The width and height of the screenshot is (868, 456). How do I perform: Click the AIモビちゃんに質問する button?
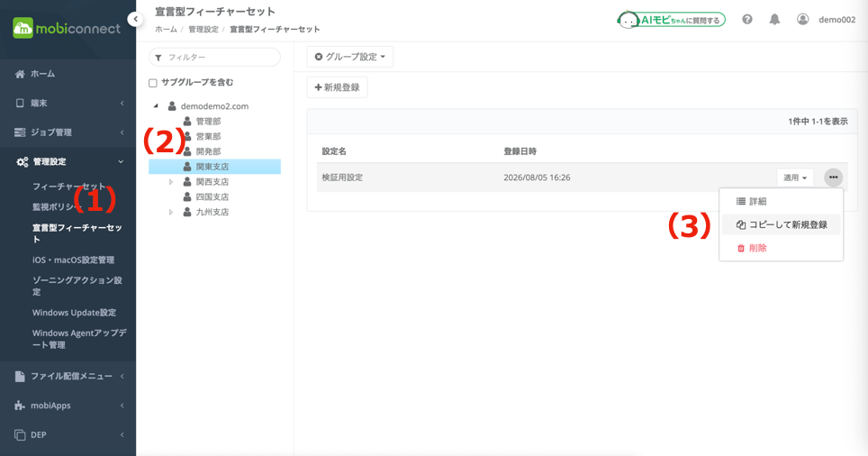pyautogui.click(x=672, y=20)
